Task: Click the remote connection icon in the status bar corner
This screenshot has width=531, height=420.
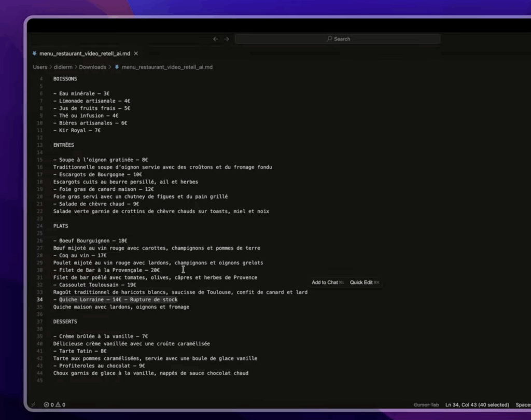Action: pos(33,404)
